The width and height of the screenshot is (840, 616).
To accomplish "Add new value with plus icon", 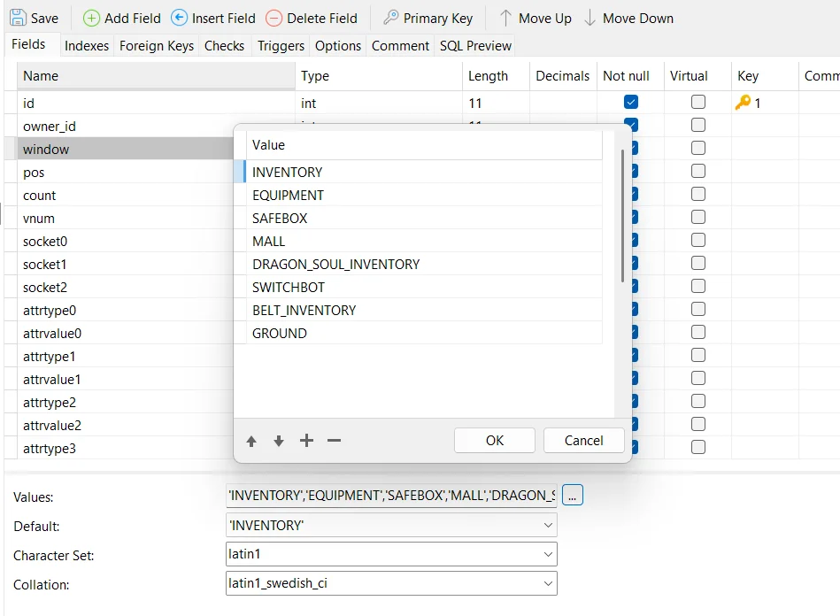I will (306, 441).
